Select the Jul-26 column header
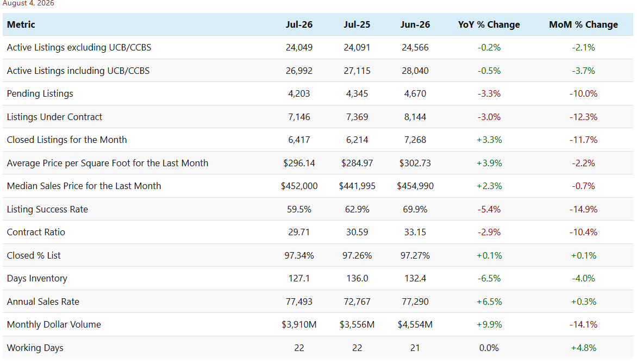 (x=299, y=24)
